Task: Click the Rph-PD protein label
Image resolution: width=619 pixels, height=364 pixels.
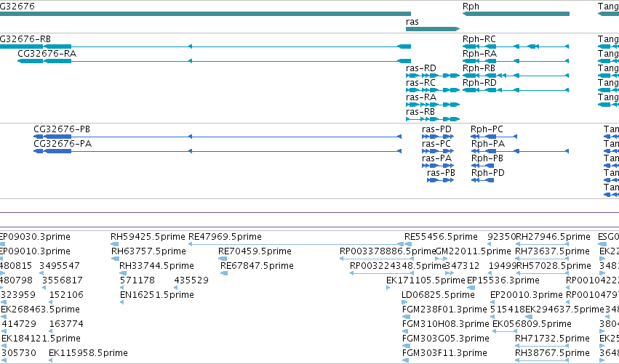Action: click(488, 173)
